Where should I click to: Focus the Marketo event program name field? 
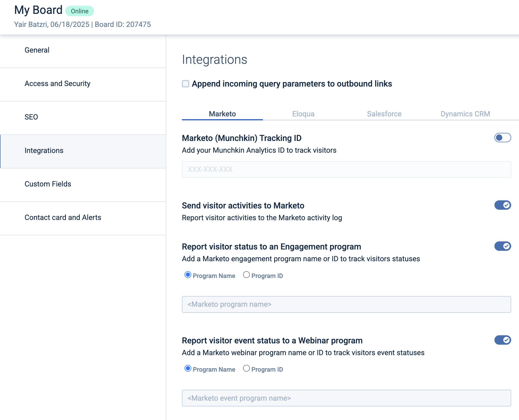346,398
